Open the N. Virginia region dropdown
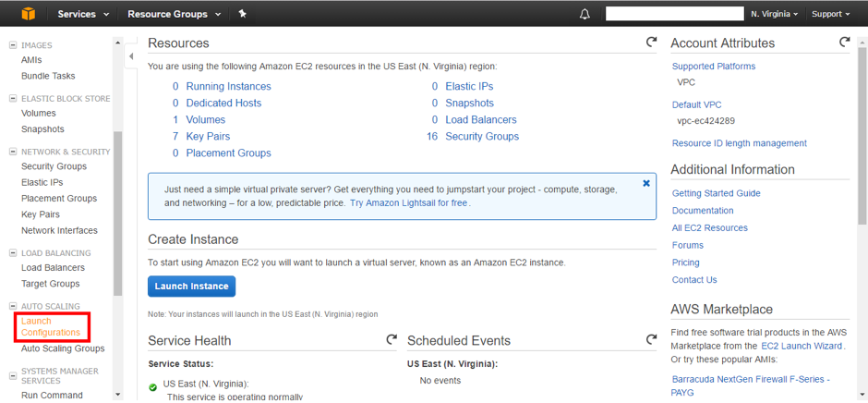The height and width of the screenshot is (403, 868). 774,14
